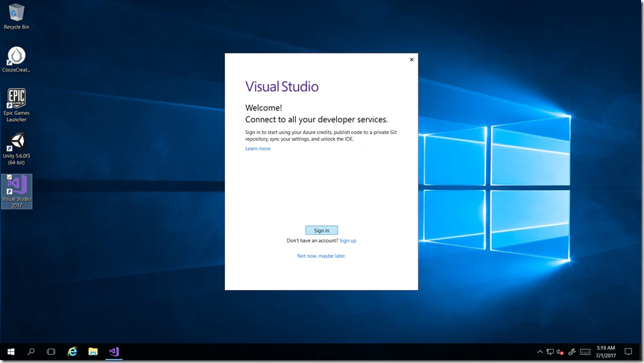Screen dimensions: 644x363
Task: Open taskbar search magnifier
Action: coord(31,351)
